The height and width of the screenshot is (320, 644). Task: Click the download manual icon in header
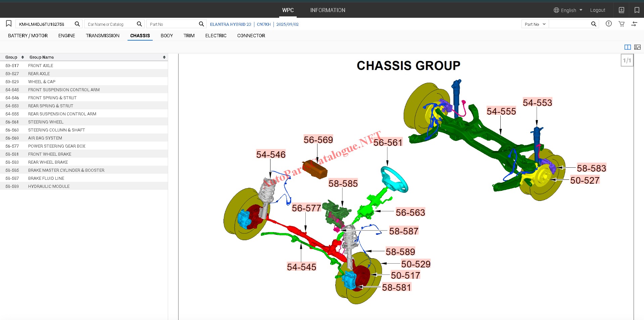(622, 10)
